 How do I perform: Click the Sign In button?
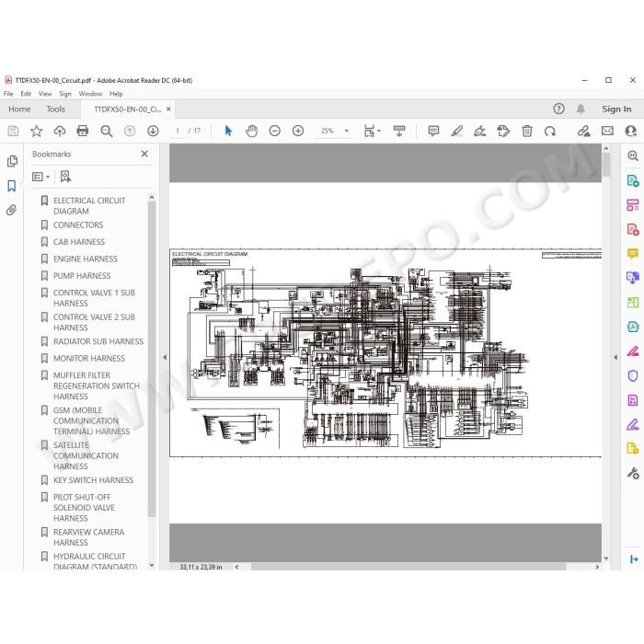(616, 109)
